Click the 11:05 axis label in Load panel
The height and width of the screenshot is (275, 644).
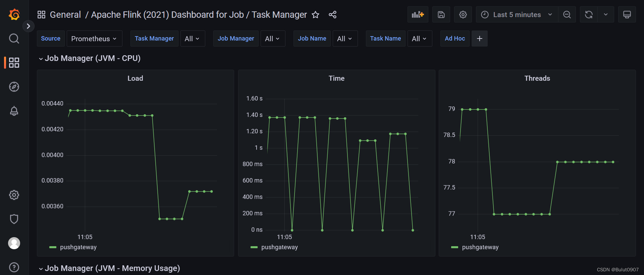tap(85, 237)
